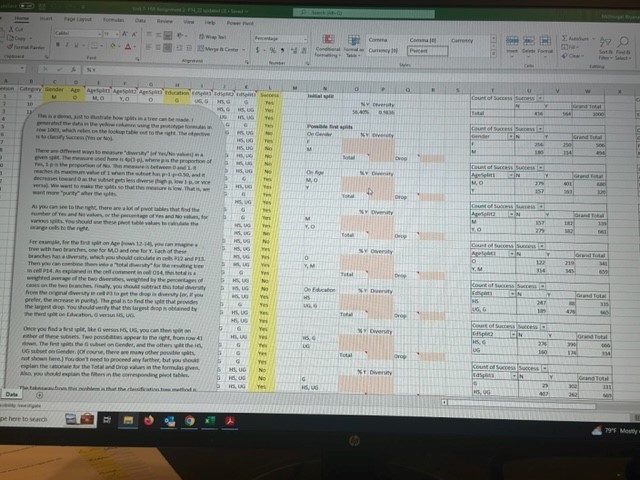Toggle Italic formatting

(x=67, y=44)
